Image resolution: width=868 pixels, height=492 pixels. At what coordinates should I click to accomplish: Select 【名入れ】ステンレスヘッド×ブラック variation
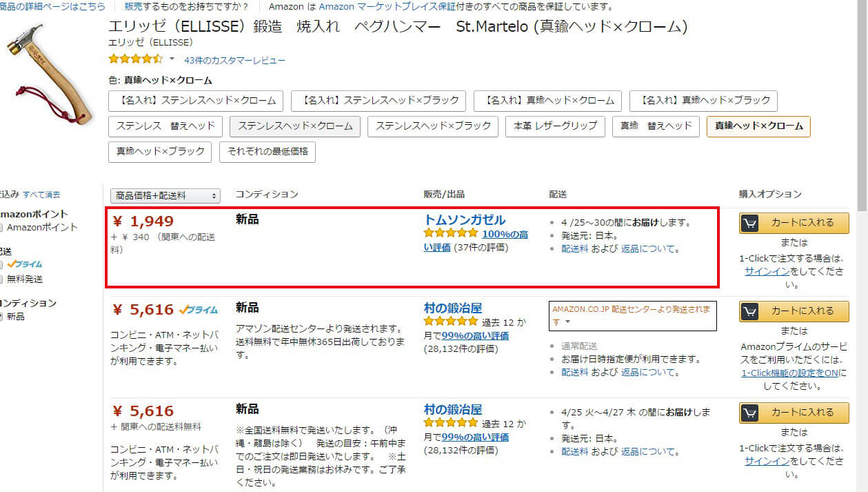[379, 101]
